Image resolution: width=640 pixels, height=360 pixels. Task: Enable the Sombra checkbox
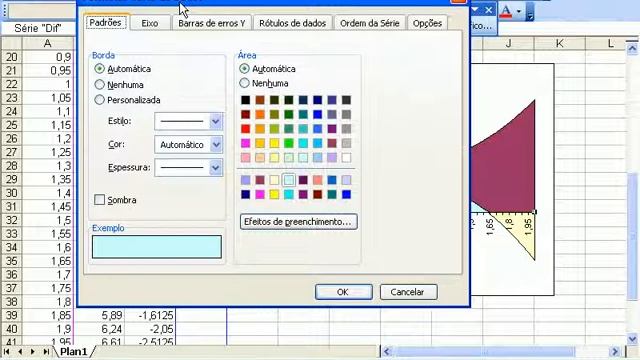click(x=99, y=200)
